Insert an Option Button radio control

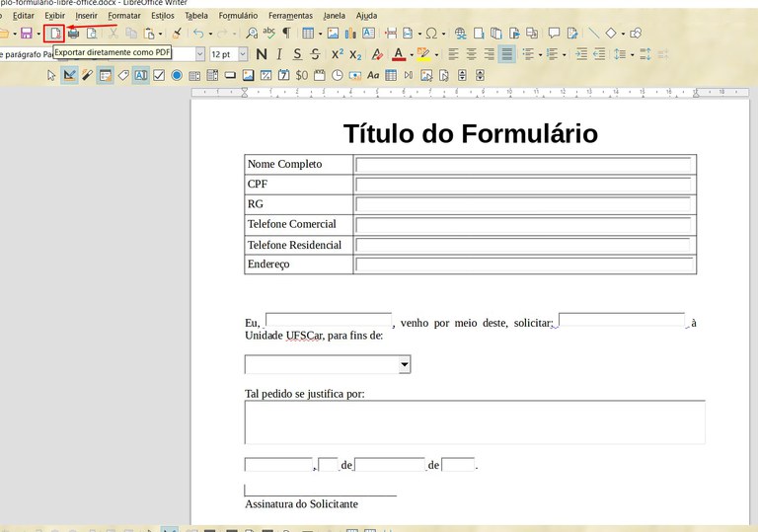(x=177, y=75)
